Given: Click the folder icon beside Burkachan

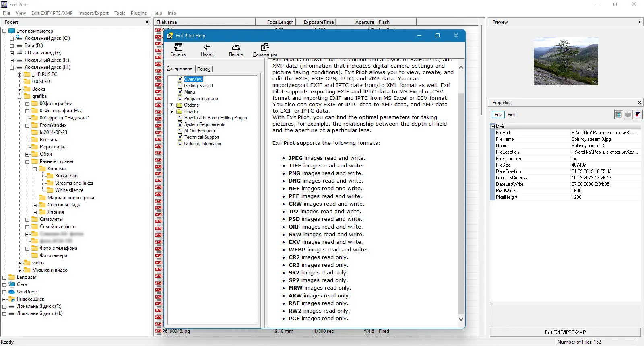Looking at the screenshot, I should pos(50,176).
